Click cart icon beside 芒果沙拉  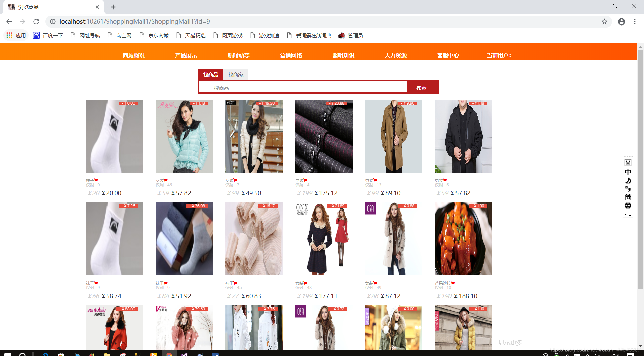click(x=453, y=283)
